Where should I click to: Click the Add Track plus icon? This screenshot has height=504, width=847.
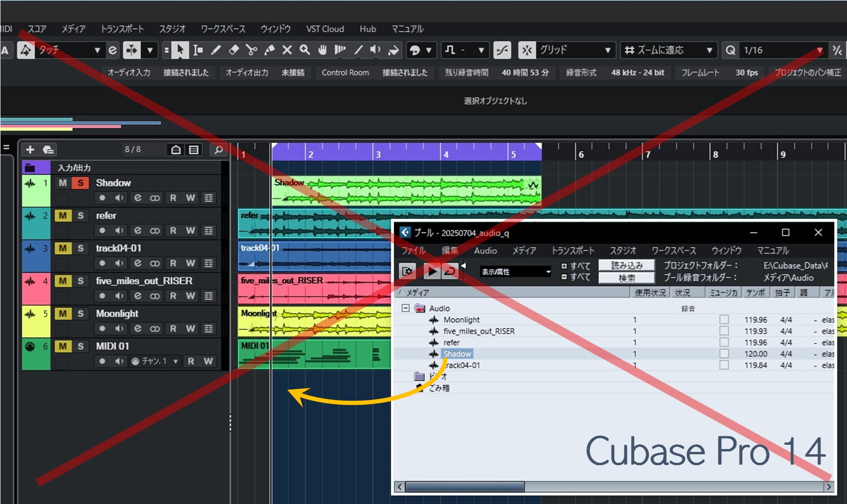30,150
